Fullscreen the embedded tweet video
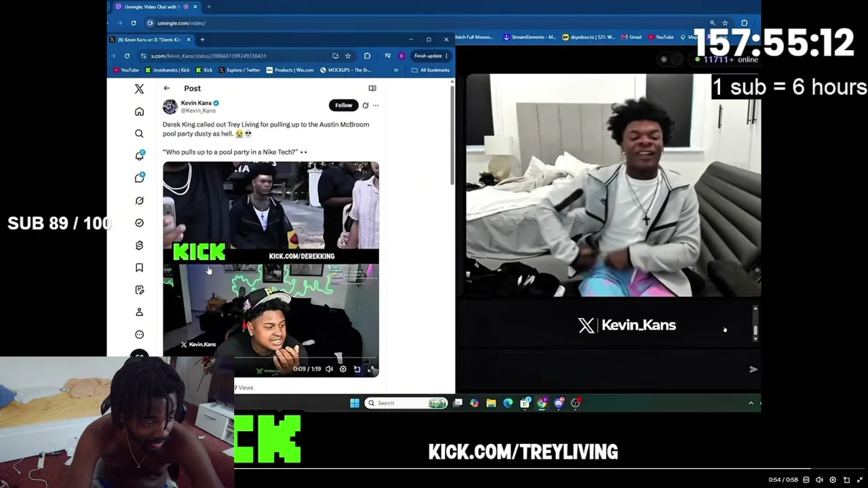This screenshot has width=868, height=488. click(371, 369)
